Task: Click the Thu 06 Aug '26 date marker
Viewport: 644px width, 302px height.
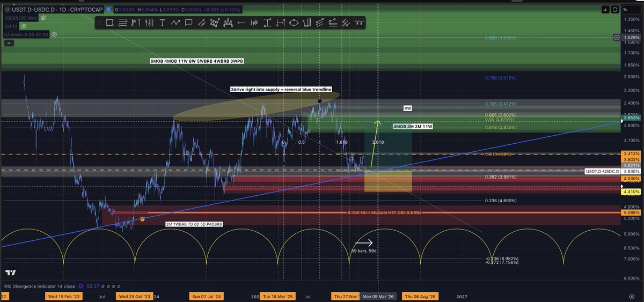Action: pyautogui.click(x=420, y=296)
